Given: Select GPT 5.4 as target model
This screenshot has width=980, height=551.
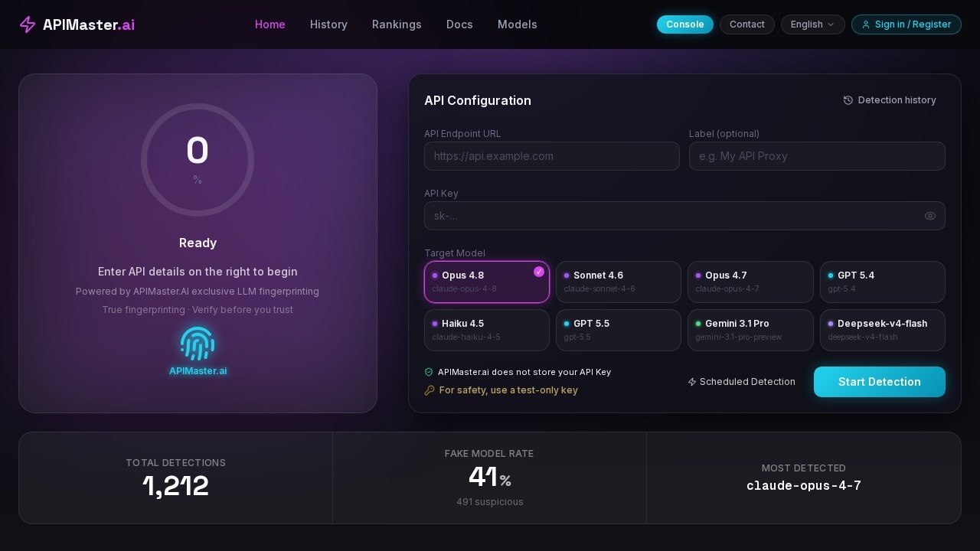Looking at the screenshot, I should coord(883,282).
